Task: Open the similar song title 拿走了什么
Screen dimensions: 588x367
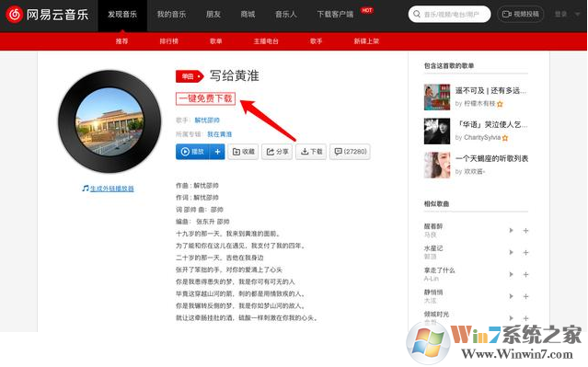Action: pyautogui.click(x=440, y=270)
